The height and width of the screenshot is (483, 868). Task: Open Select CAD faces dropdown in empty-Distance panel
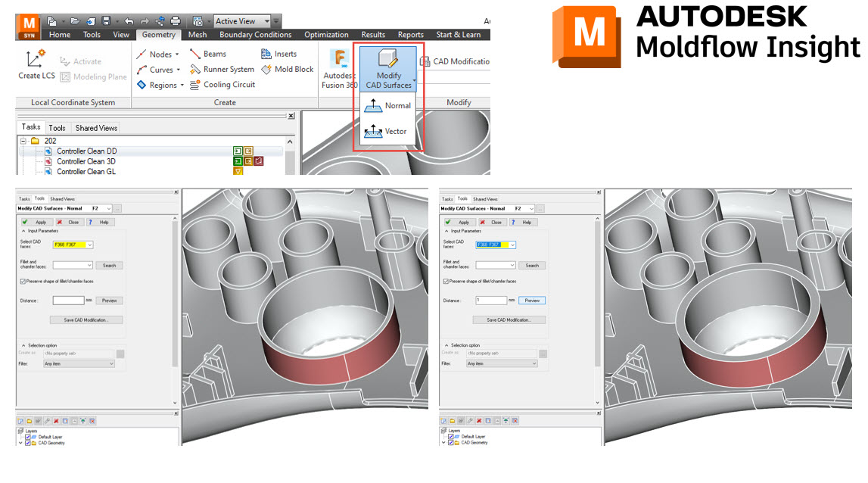[x=90, y=245]
